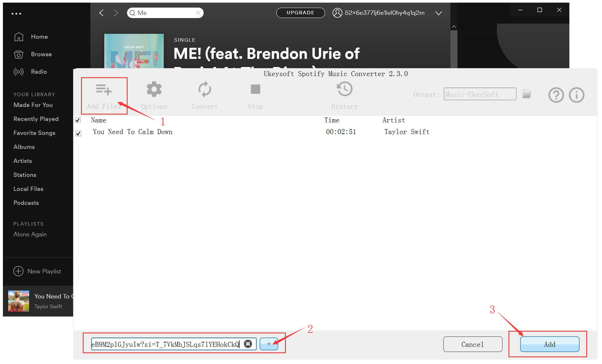Click the folder browse output icon
The image size is (602, 364).
tap(527, 94)
